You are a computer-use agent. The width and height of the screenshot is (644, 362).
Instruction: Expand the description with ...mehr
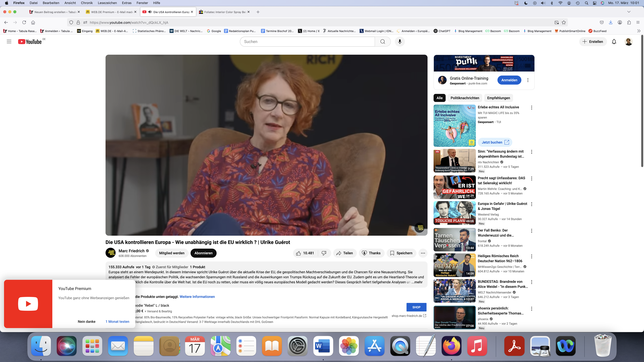pyautogui.click(x=417, y=282)
